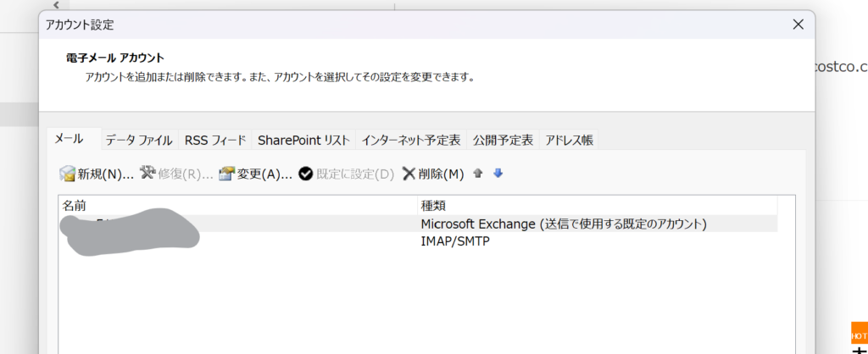Go to the SharePoint リスト tab
The image size is (868, 354).
tap(303, 140)
